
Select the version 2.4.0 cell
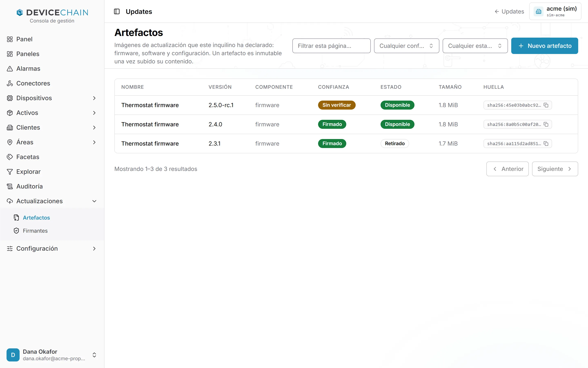pyautogui.click(x=215, y=124)
